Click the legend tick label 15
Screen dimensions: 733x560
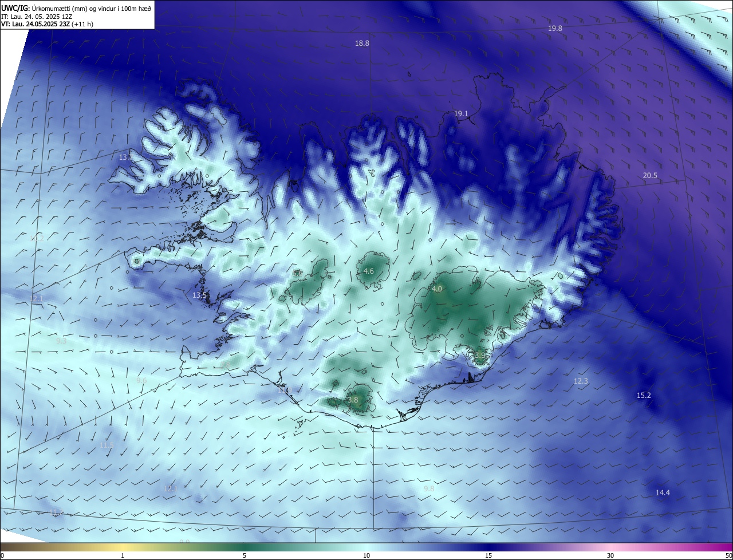(488, 555)
